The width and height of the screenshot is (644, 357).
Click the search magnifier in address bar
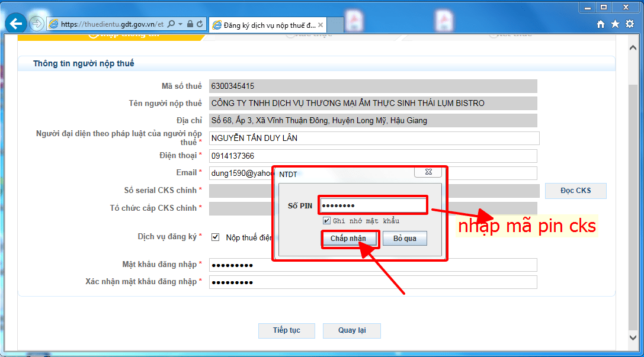point(171,24)
